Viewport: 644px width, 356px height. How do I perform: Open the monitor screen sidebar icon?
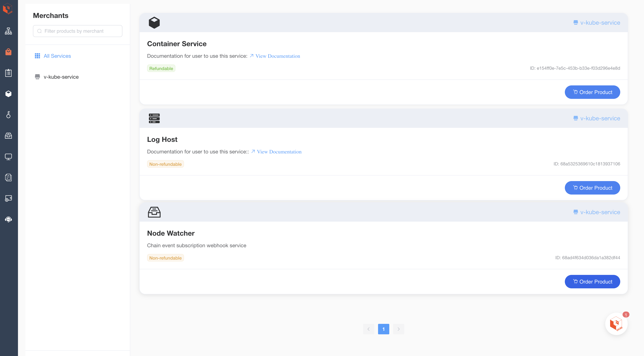click(x=8, y=157)
